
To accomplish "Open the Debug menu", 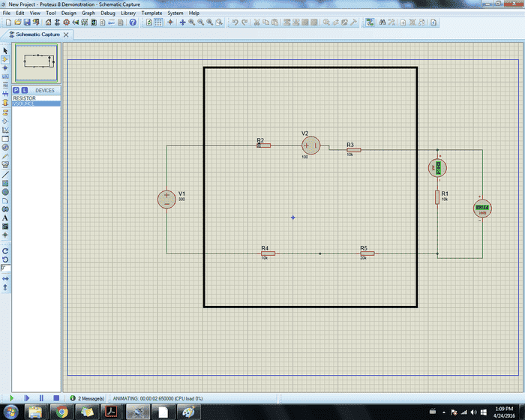I will coord(108,13).
